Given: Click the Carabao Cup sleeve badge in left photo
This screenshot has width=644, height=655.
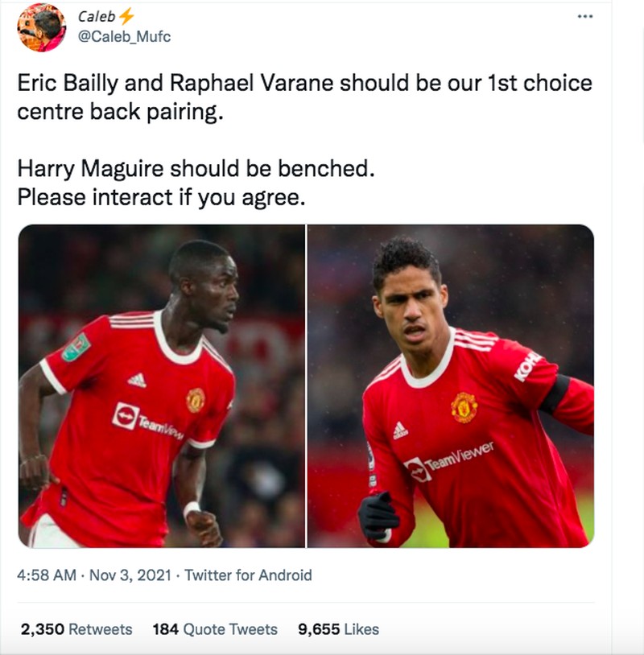Looking at the screenshot, I should (x=78, y=348).
